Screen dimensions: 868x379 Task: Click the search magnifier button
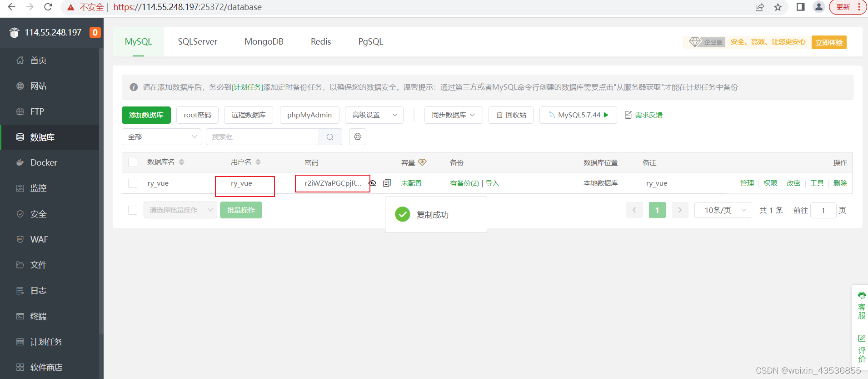(x=330, y=137)
